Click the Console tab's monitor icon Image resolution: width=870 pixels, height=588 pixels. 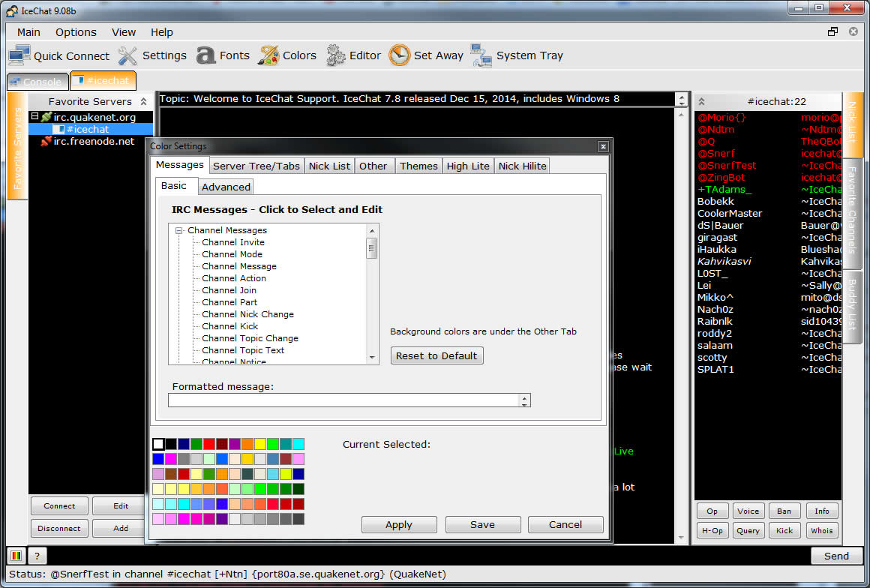(16, 82)
